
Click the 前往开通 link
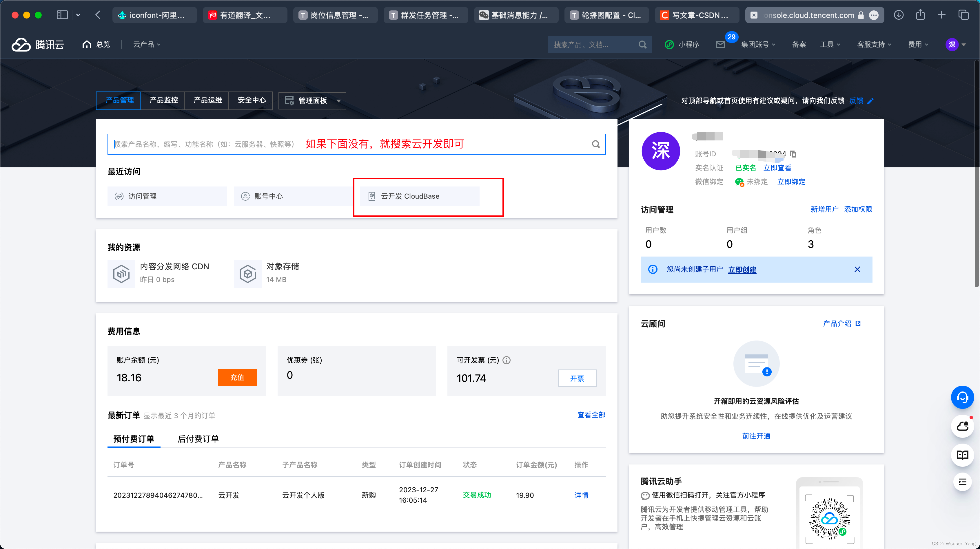(756, 436)
